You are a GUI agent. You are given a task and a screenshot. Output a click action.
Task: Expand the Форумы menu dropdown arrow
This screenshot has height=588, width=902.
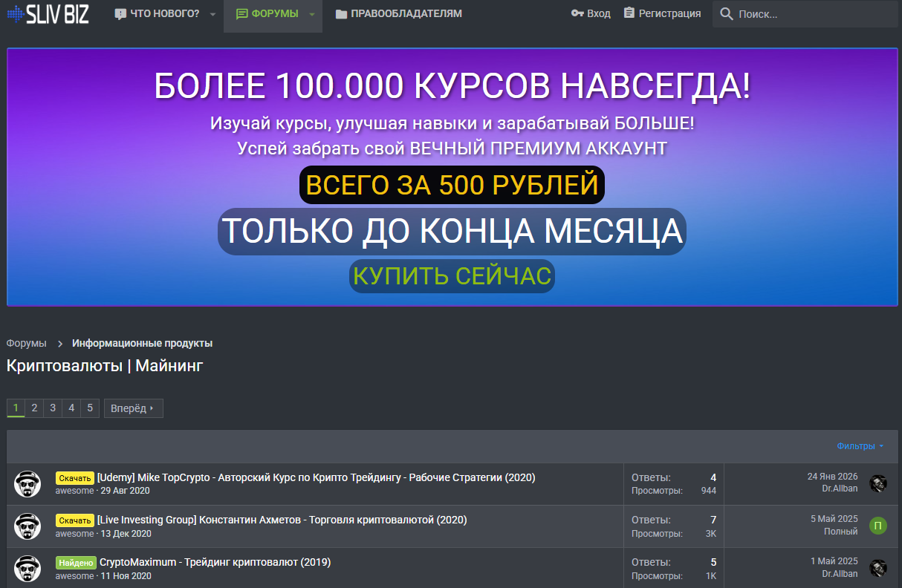[312, 14]
